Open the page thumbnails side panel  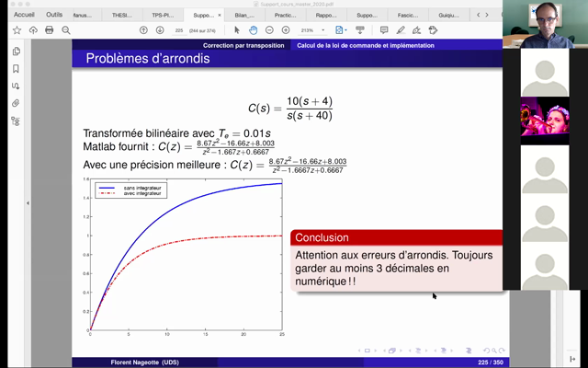pyautogui.click(x=16, y=52)
